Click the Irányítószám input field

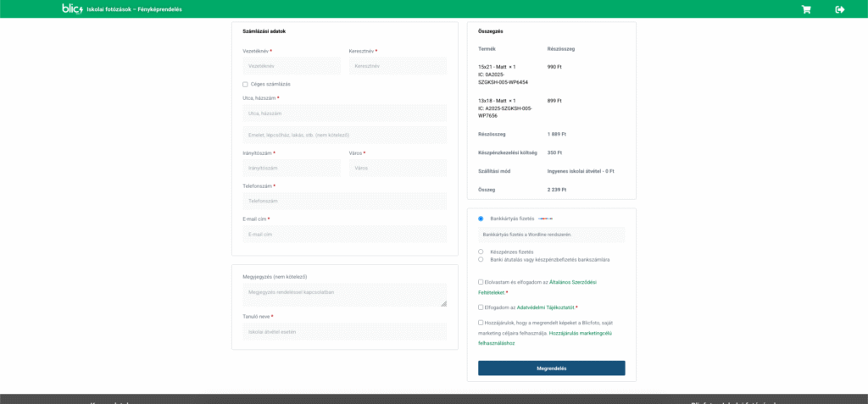[x=291, y=168]
